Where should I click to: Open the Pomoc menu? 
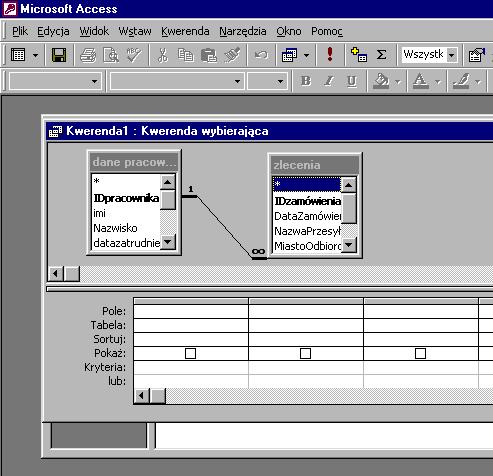pos(327,31)
